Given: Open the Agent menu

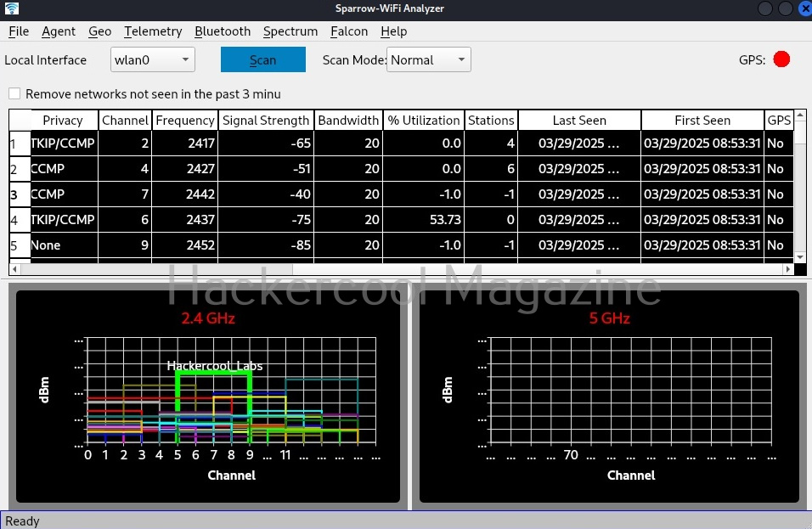Looking at the screenshot, I should 59,31.
